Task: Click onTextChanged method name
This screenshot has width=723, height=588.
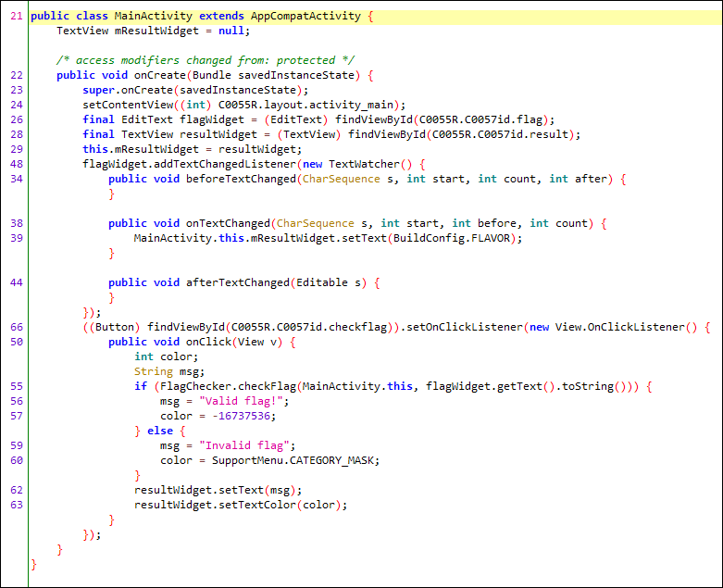Action: (x=228, y=223)
